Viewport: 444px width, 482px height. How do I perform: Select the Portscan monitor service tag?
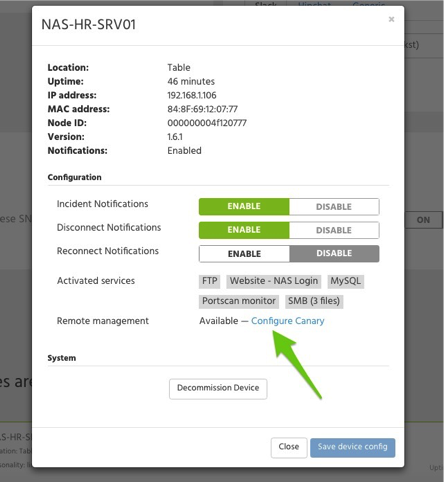[239, 301]
